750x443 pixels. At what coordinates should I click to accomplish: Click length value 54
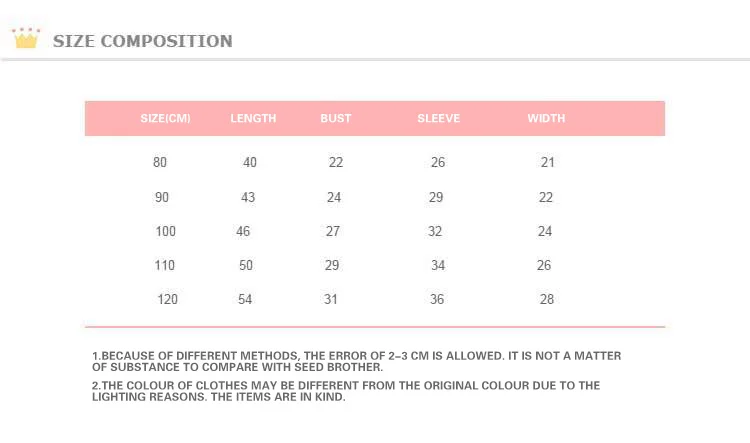tap(245, 299)
